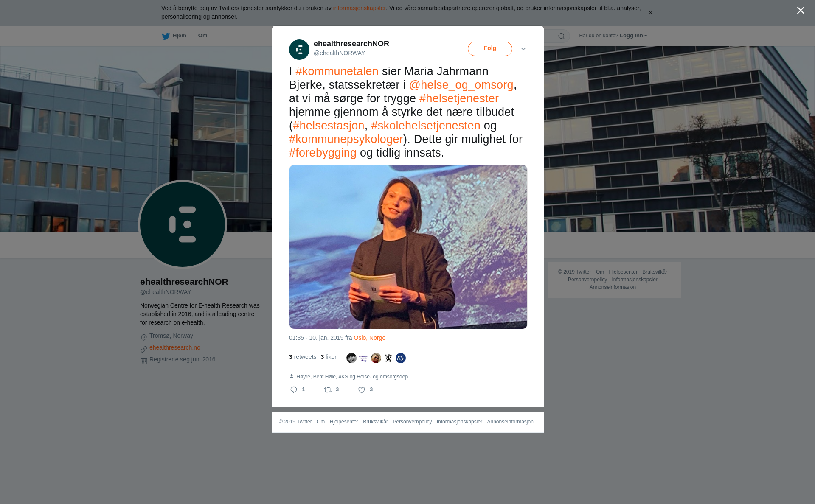Visit ehealthresearch.no website link
Screen dimensions: 815x504
coord(175,347)
